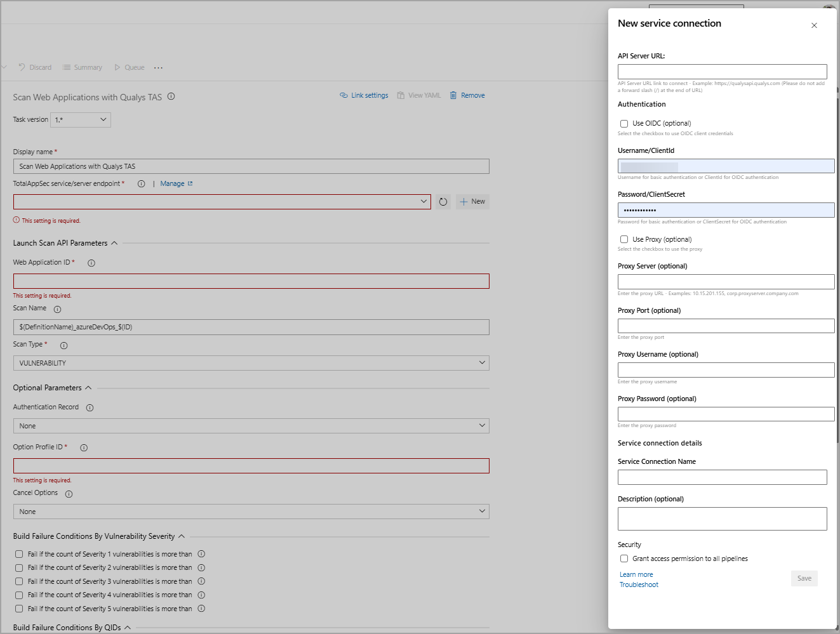Viewport: 840px width, 634px height.
Task: Remove the Qualys TAS task
Action: click(467, 95)
